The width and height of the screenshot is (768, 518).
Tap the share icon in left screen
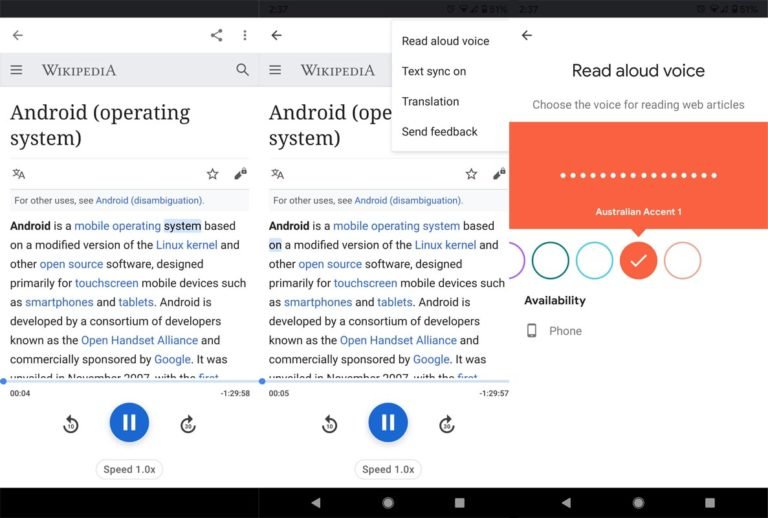[216, 35]
